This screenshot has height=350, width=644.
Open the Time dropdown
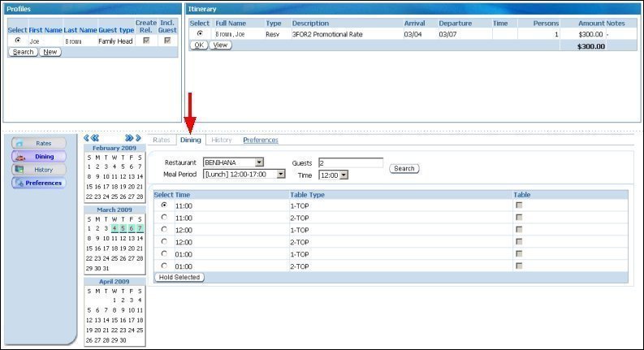pyautogui.click(x=344, y=175)
